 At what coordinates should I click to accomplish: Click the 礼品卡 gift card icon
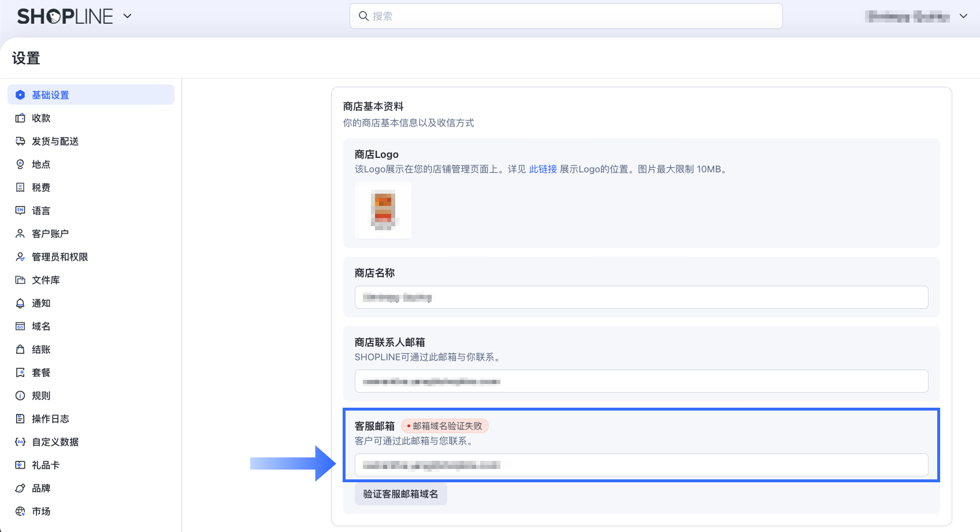[x=20, y=465]
